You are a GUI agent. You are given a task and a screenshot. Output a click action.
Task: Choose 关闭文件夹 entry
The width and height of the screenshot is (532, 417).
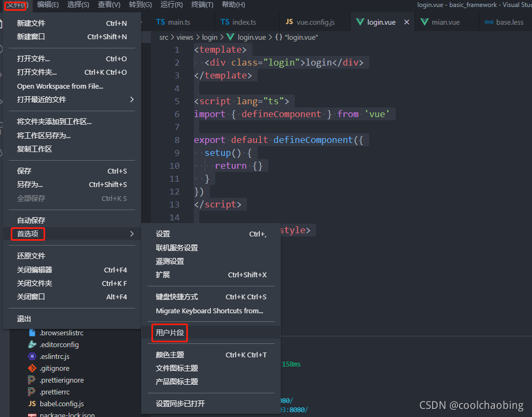click(72, 284)
